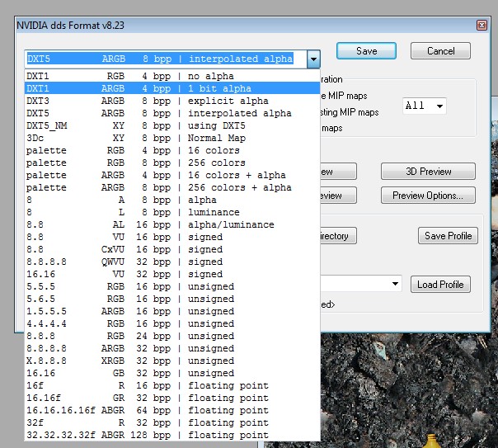Select DXT5_NM XY using DXT5
The image size is (498, 448).
pos(172,125)
